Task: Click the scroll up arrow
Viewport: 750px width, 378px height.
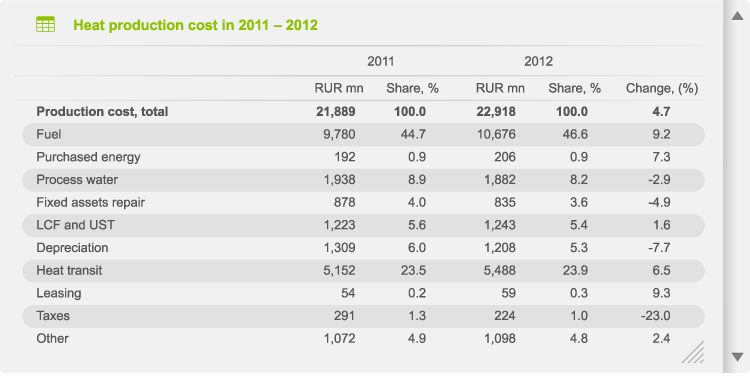Action: 737,16
